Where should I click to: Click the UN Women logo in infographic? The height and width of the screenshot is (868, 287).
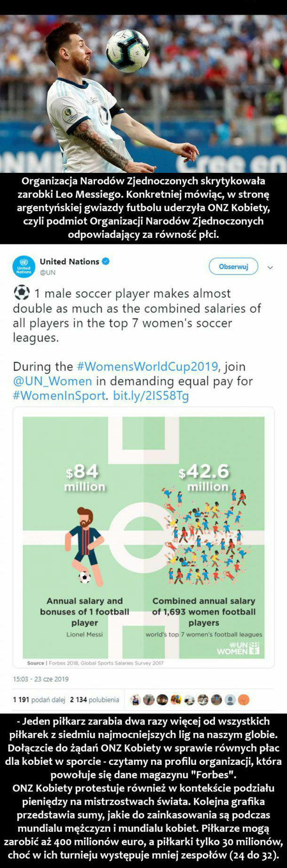238,648
